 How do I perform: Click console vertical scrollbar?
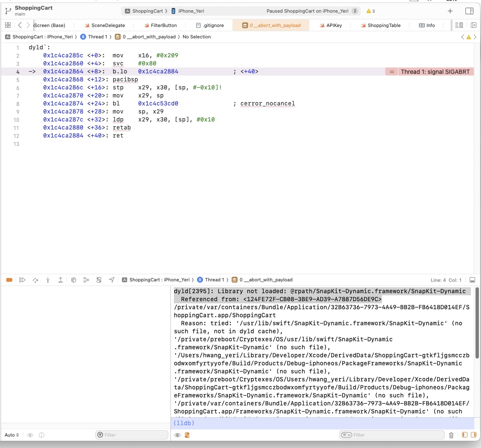click(x=477, y=323)
